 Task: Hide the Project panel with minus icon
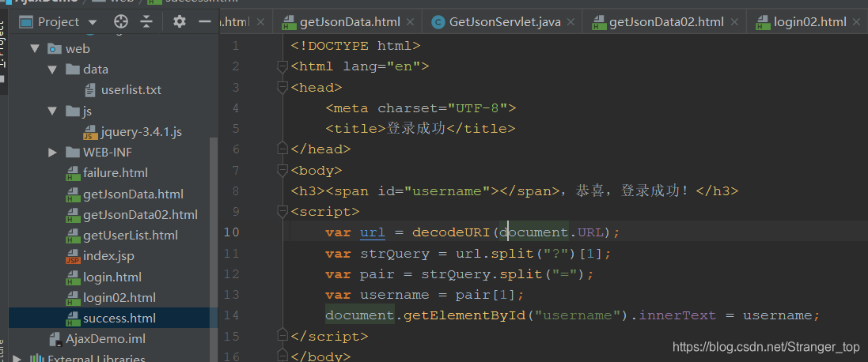[205, 21]
